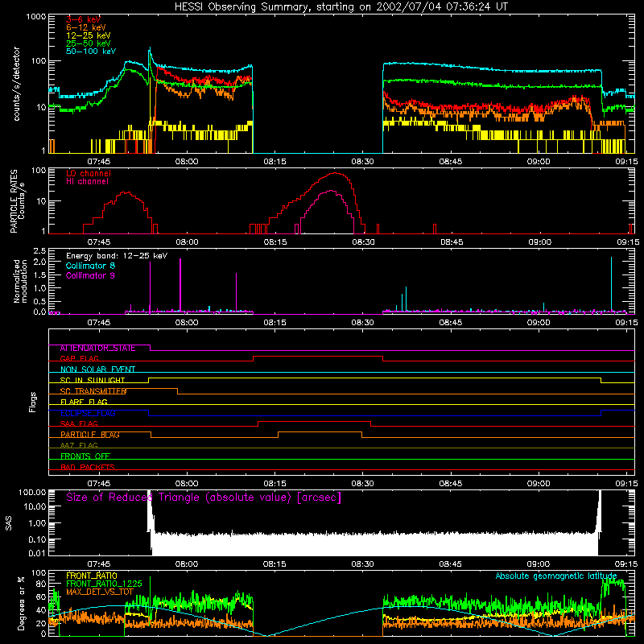This screenshot has height=644, width=644.
Task: Pick the yellow 12-25 keV count-rate legend label
Action: pos(89,35)
